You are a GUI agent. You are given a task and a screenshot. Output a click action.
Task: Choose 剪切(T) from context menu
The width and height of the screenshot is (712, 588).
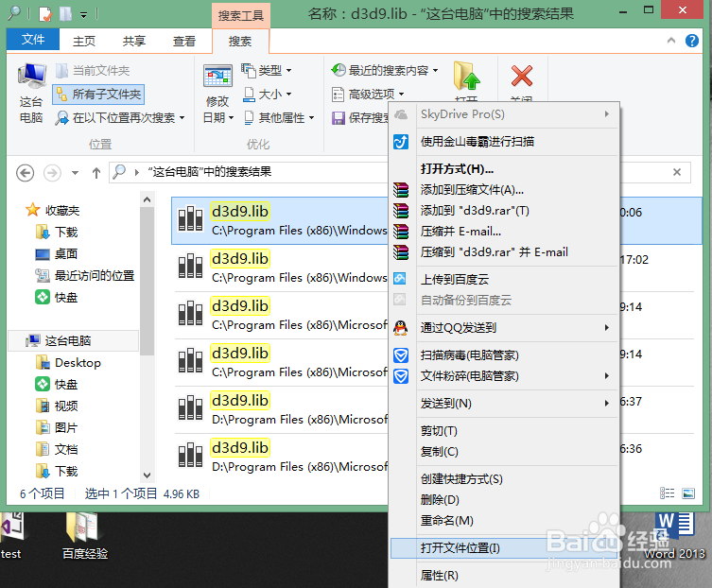pos(504,431)
